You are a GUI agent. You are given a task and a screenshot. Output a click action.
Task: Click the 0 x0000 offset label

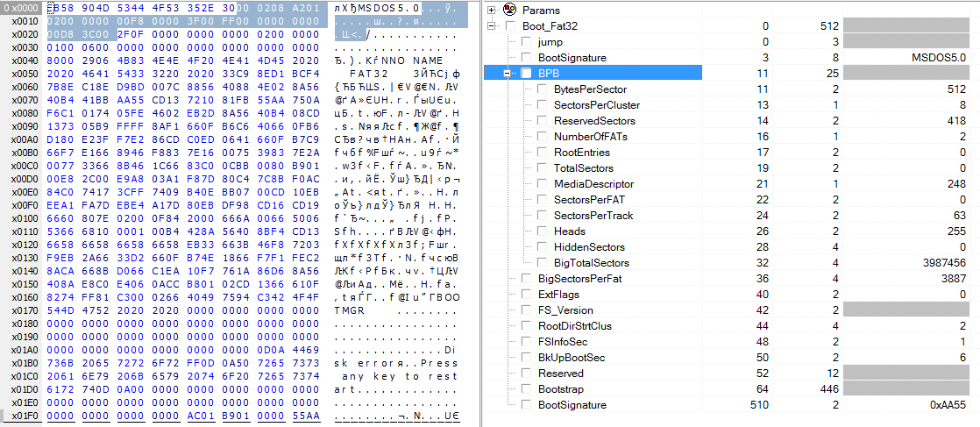coord(20,8)
